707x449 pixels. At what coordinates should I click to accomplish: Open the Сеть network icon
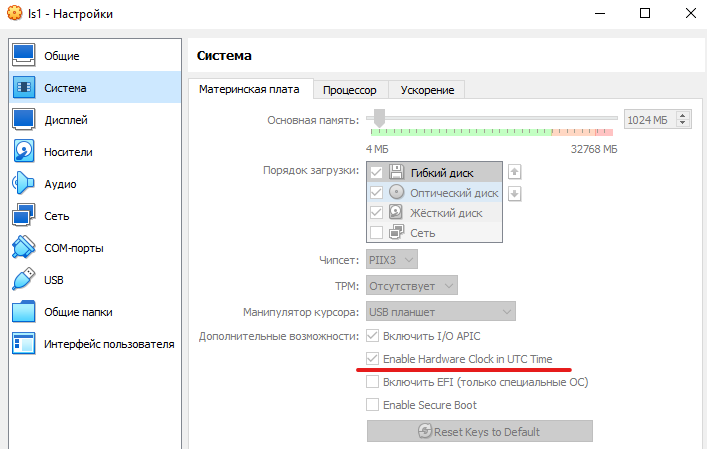(x=24, y=216)
